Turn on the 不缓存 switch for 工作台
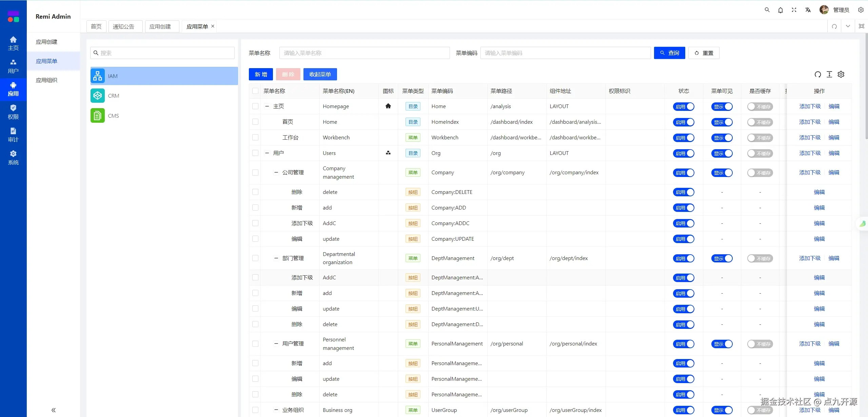Screen dimensions: 868x417 [x=760, y=138]
